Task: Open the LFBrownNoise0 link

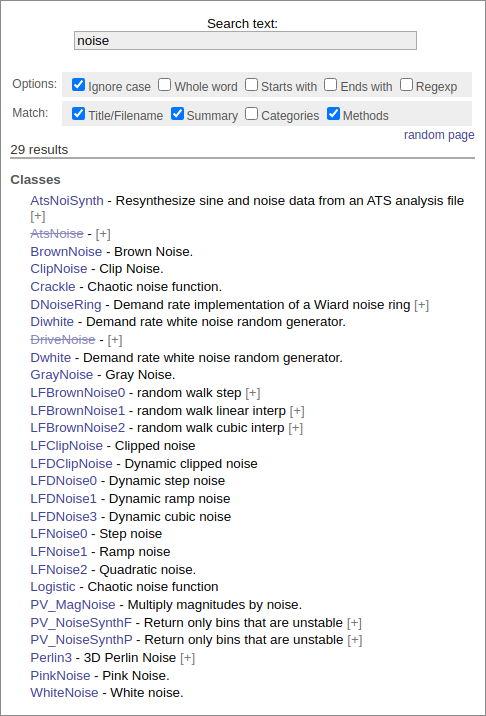Action: point(78,393)
